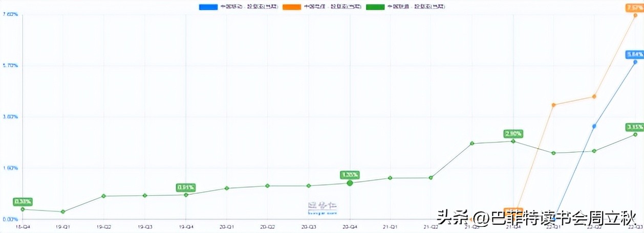
Task: Click the 0.00% y-axis label
Action: 11,220
